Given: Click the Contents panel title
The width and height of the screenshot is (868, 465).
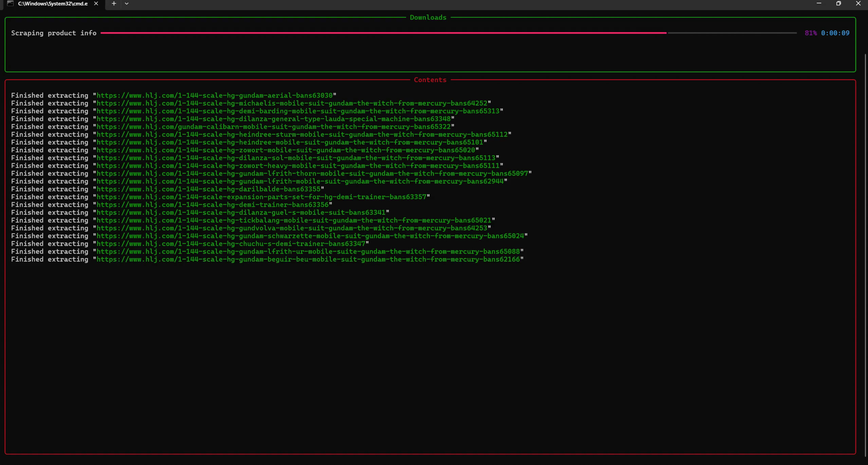Looking at the screenshot, I should click(x=430, y=80).
